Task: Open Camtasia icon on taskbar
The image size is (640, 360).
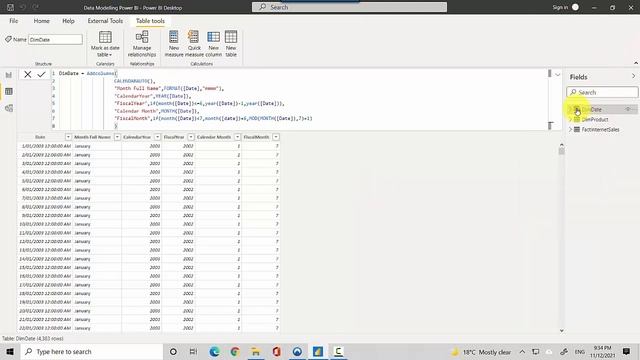Action: coord(338,351)
